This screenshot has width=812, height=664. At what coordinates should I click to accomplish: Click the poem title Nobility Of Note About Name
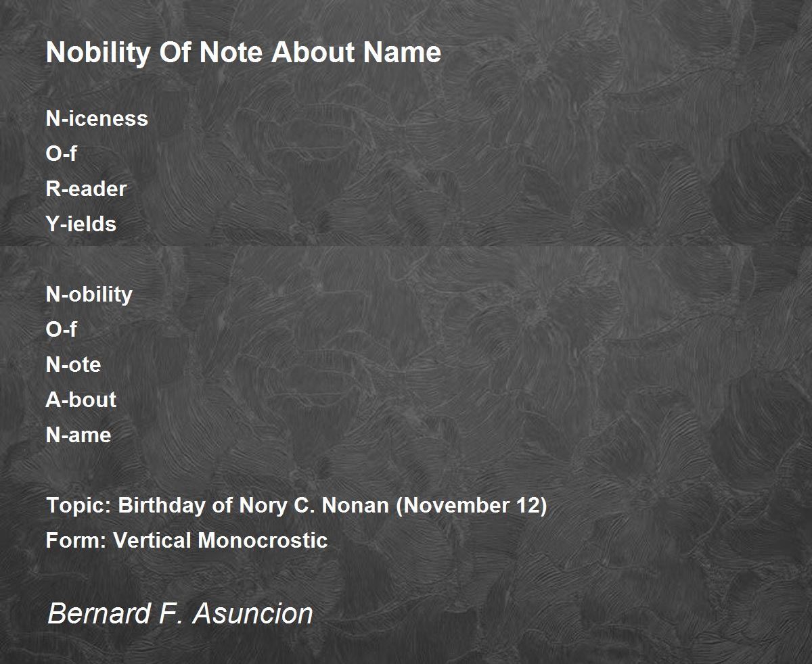[x=244, y=53]
